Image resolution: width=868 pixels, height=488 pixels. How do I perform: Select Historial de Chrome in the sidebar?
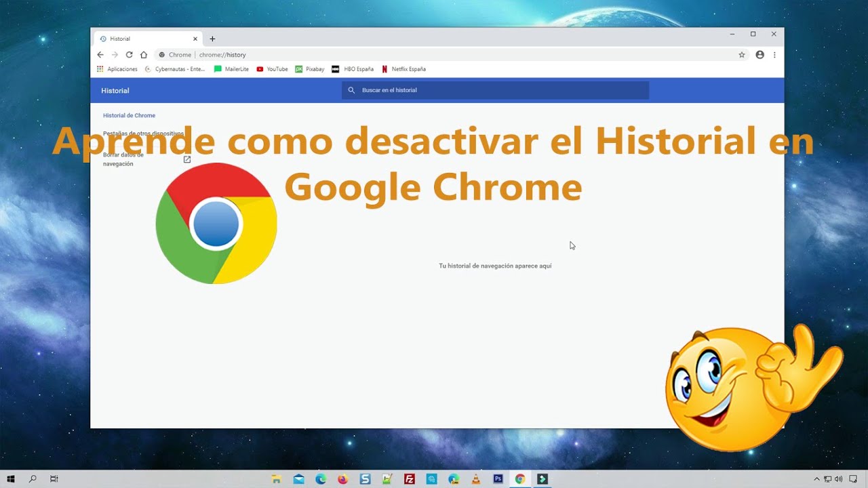pyautogui.click(x=129, y=116)
